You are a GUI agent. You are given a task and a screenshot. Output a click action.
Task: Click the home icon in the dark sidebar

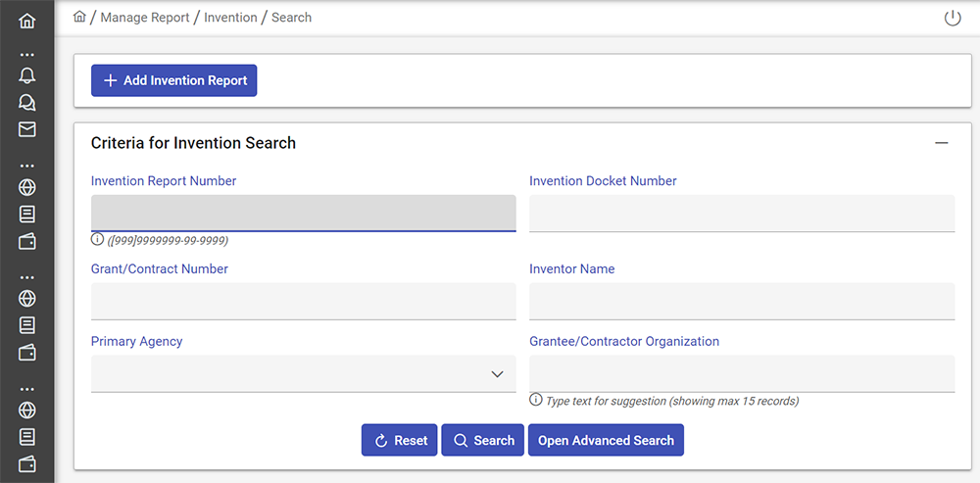26,21
